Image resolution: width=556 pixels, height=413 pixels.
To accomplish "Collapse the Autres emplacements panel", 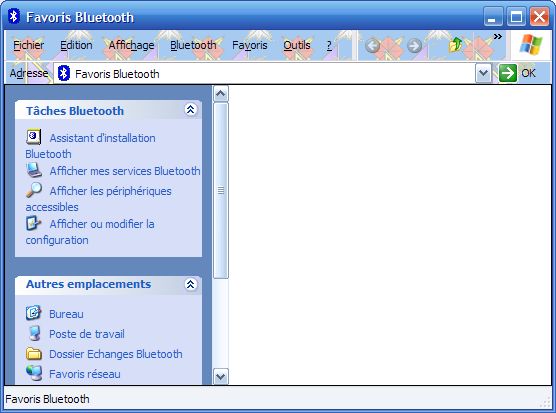I will (191, 284).
